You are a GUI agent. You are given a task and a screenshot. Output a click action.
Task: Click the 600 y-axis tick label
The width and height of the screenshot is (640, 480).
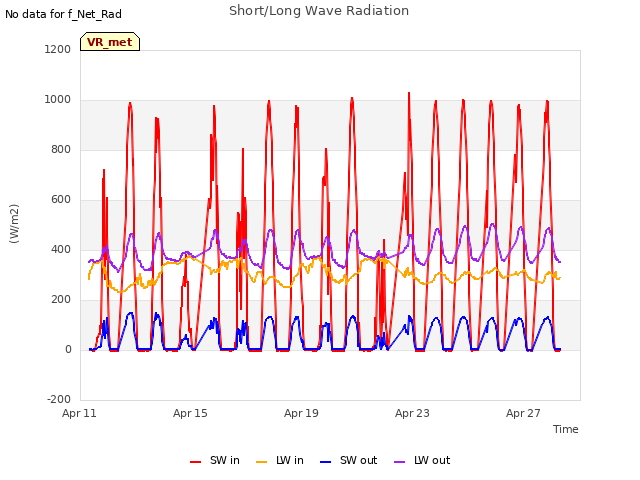pos(61,200)
